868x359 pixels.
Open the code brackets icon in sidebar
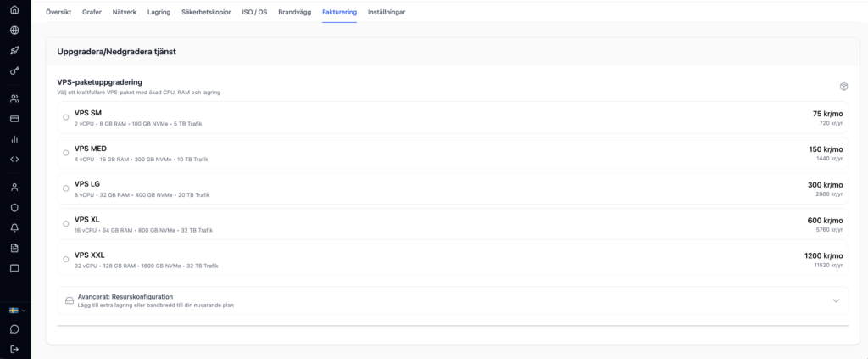tap(14, 159)
